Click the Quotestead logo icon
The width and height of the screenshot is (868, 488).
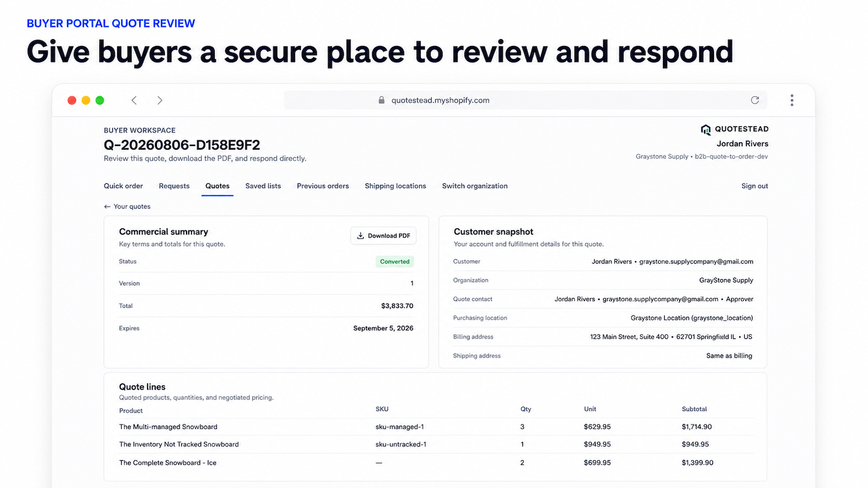pos(705,130)
